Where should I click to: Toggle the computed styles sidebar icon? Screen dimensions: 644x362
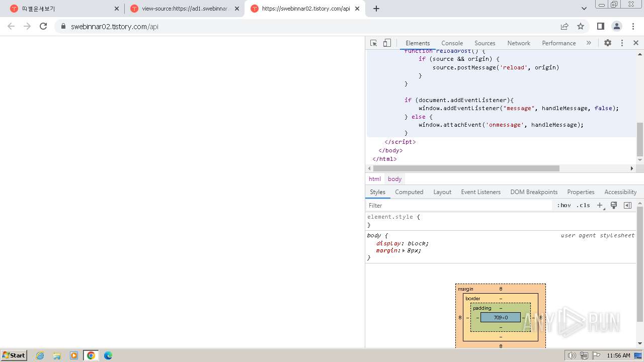(x=627, y=205)
